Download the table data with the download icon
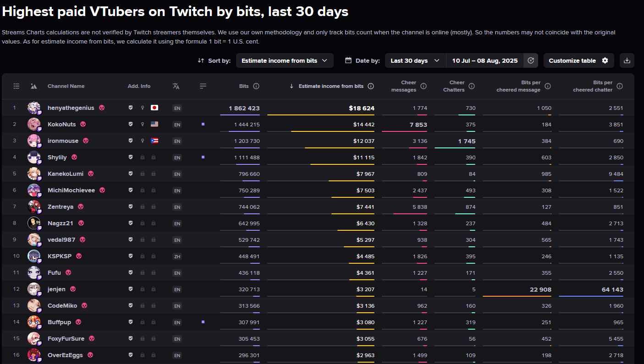 pyautogui.click(x=627, y=60)
